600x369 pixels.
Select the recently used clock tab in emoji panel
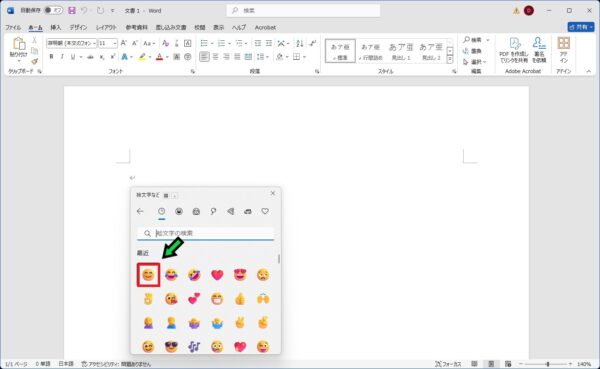click(161, 211)
